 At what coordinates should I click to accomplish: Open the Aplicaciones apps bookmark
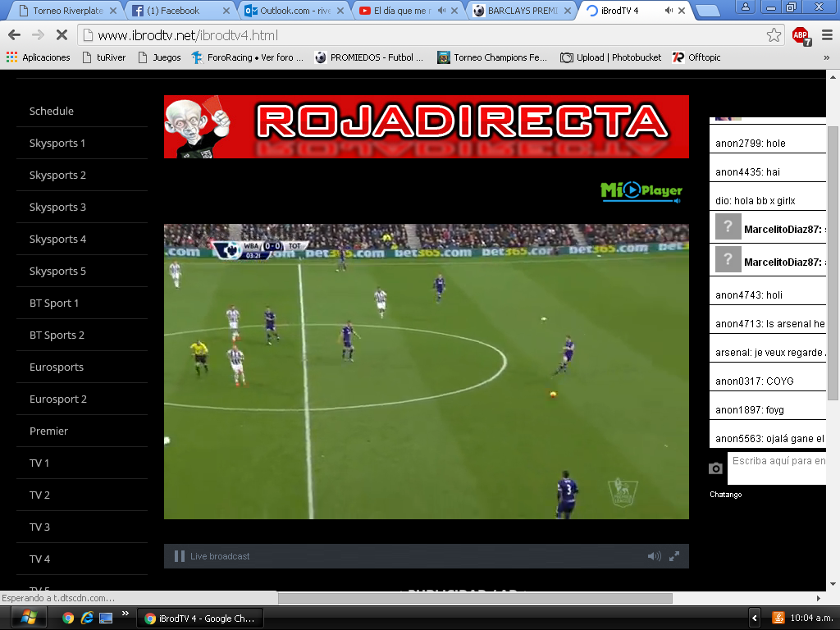[38, 57]
